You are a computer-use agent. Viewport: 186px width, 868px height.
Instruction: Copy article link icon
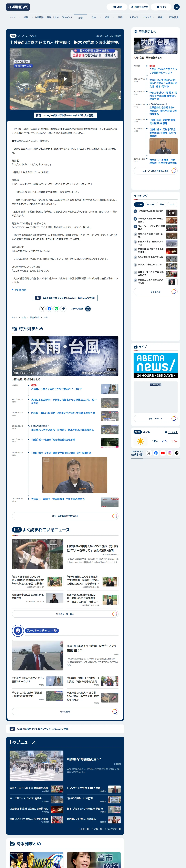tap(63, 309)
